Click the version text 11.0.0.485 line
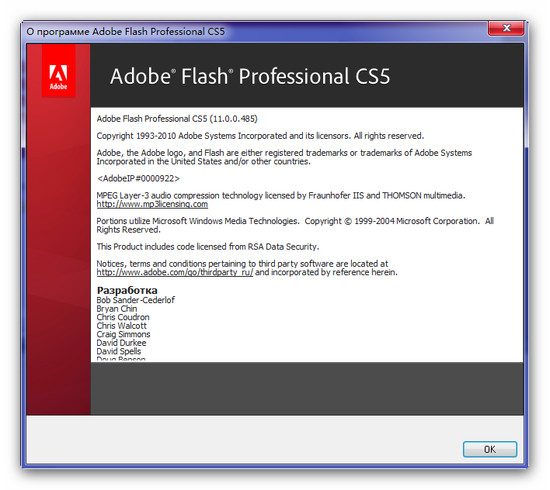The width and height of the screenshot is (550, 490). 177,119
